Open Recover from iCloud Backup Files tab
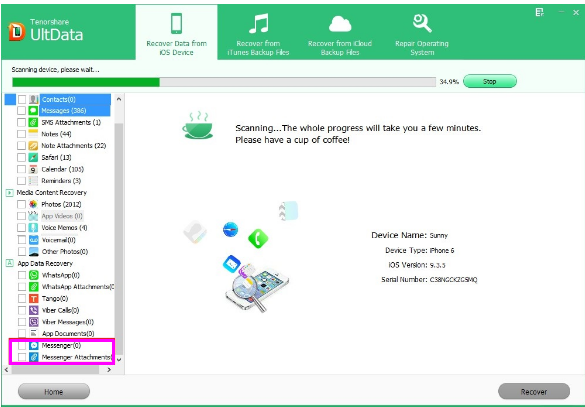The height and width of the screenshot is (407, 585). (340, 32)
